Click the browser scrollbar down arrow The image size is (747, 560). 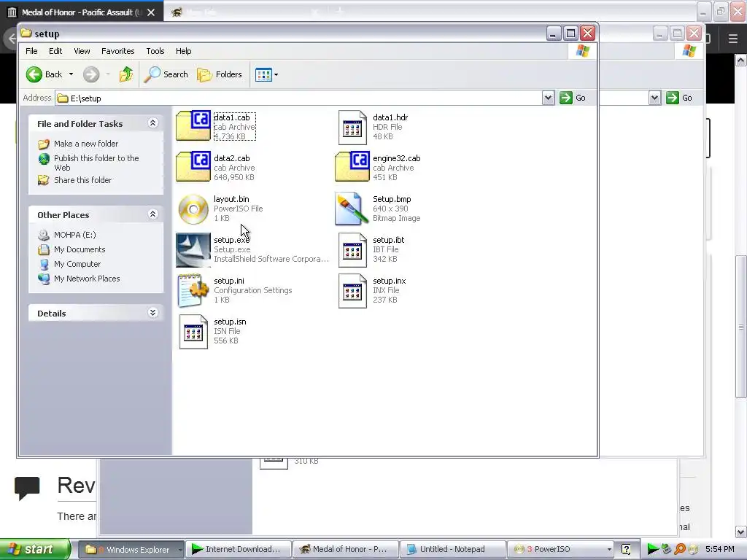741,532
